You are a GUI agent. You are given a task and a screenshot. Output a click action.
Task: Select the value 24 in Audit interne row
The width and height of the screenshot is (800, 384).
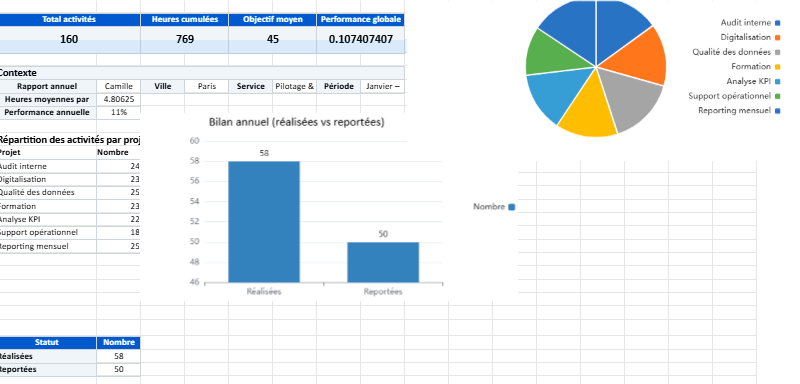pos(118,166)
